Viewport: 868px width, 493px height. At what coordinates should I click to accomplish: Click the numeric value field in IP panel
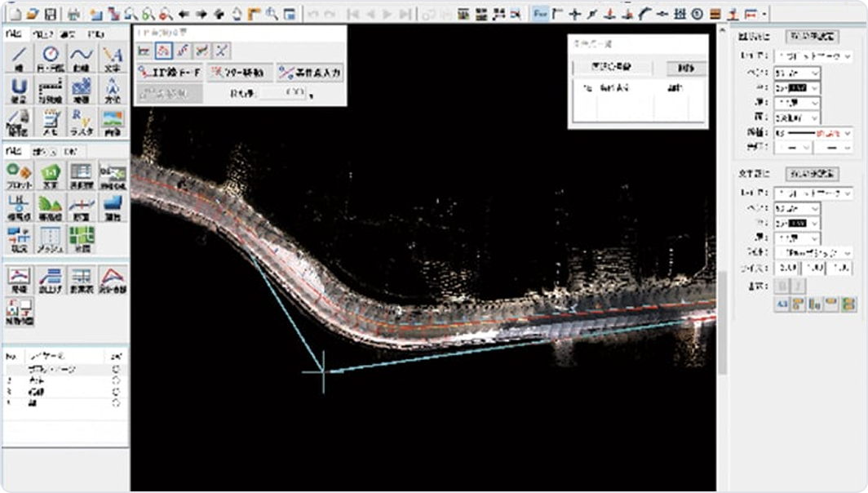[283, 93]
